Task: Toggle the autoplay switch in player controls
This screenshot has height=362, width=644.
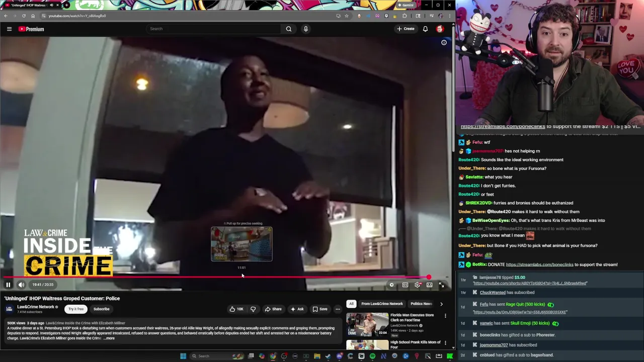Action: coord(391,285)
